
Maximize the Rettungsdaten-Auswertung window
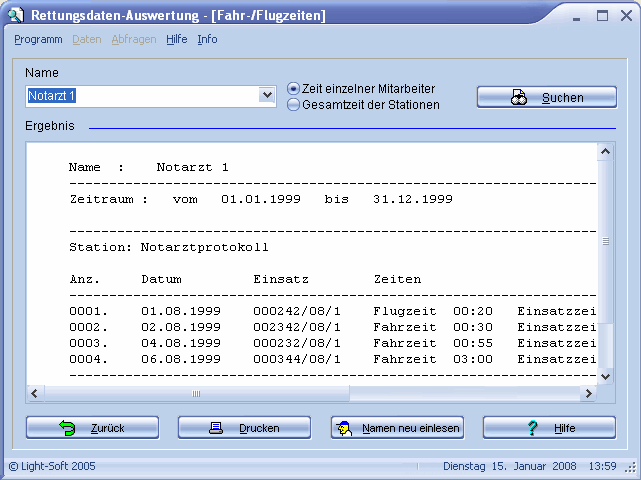pos(602,16)
